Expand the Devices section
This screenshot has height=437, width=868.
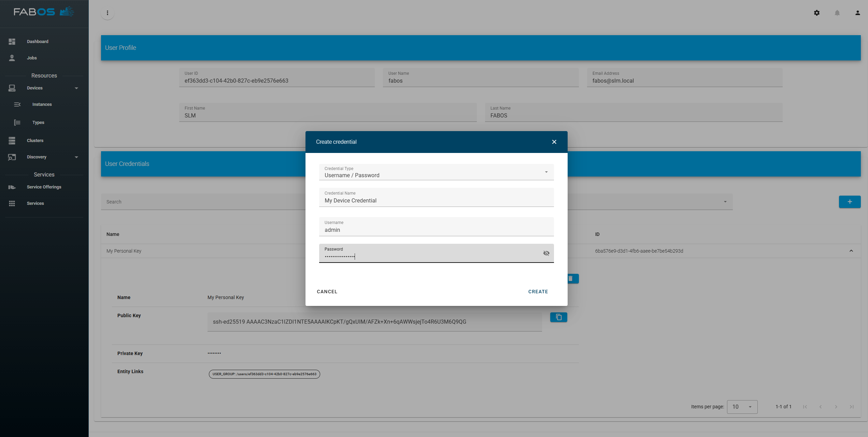point(76,88)
